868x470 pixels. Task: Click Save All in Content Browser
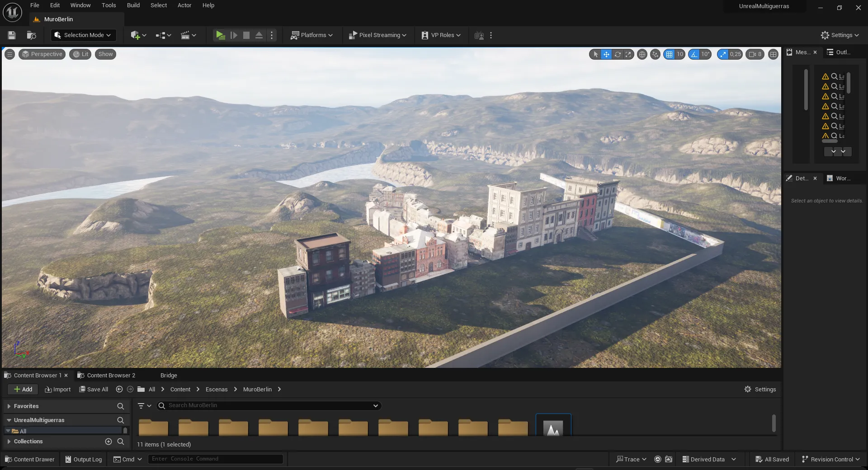pyautogui.click(x=94, y=390)
